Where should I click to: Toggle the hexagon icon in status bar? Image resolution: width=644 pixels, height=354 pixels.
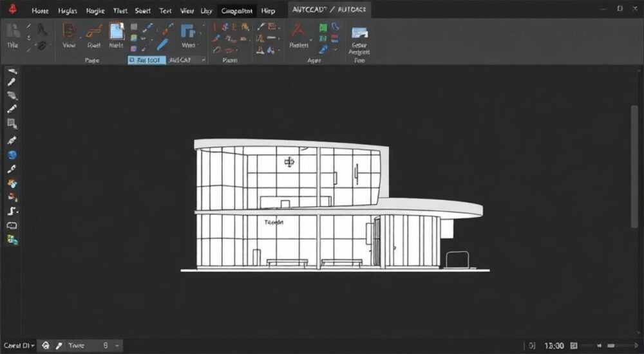[x=46, y=346]
